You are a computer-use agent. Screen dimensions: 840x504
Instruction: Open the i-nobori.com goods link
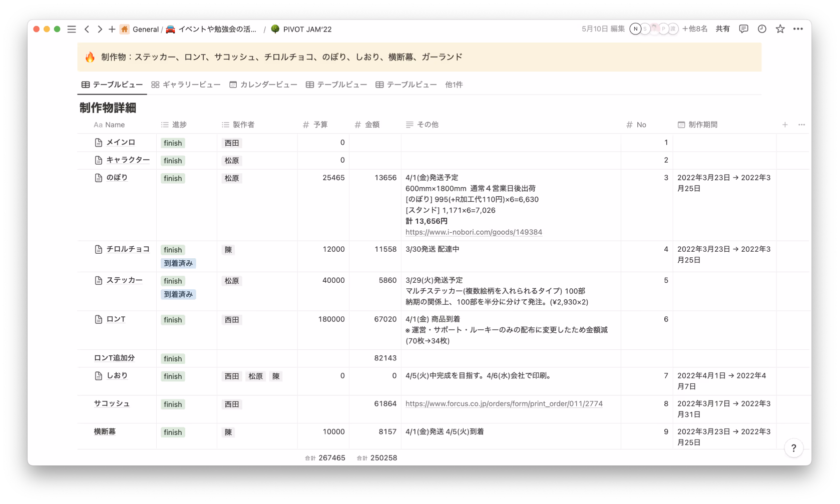click(x=474, y=232)
